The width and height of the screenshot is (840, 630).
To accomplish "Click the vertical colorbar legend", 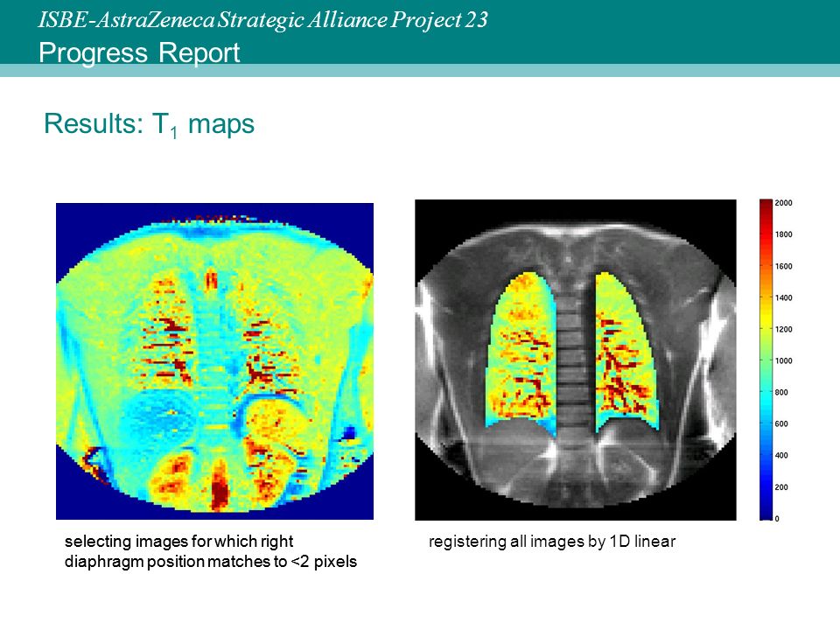I will (766, 360).
